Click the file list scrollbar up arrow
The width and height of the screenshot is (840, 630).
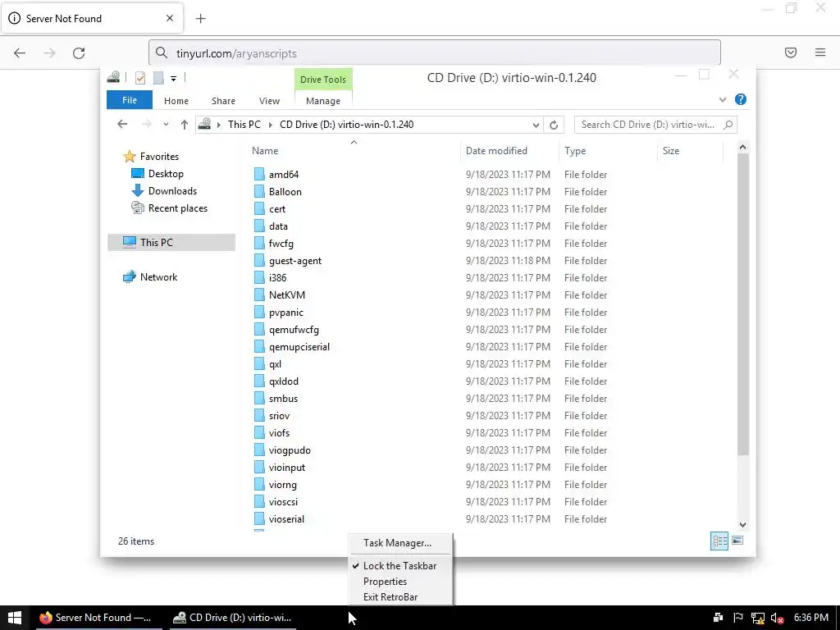[742, 147]
